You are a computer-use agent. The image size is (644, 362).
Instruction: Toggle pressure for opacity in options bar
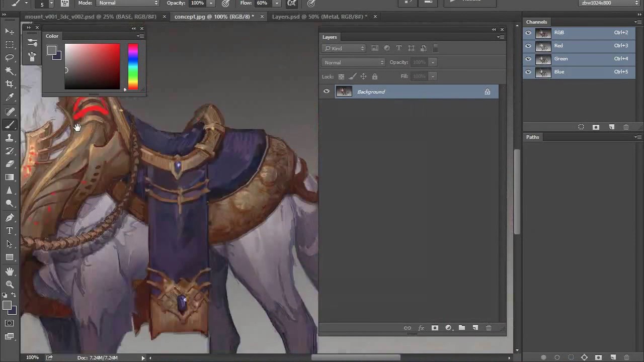click(226, 3)
